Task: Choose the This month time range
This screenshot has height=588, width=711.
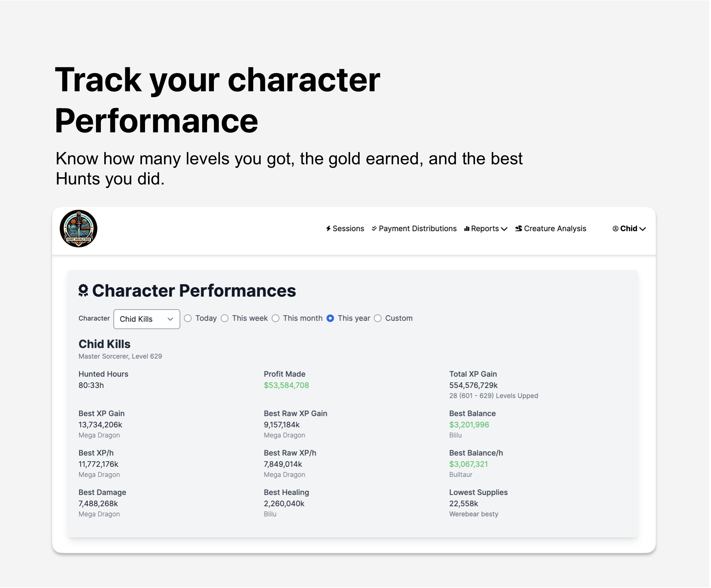Action: point(276,319)
